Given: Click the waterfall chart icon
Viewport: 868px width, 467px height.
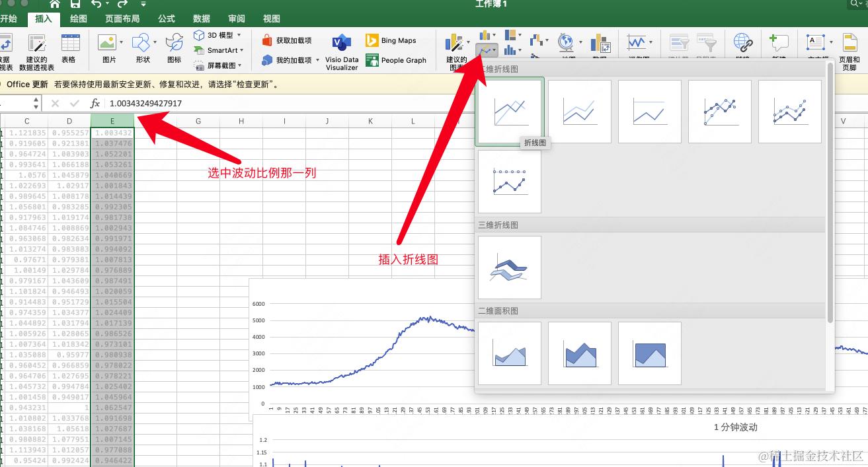Looking at the screenshot, I should tap(536, 40).
